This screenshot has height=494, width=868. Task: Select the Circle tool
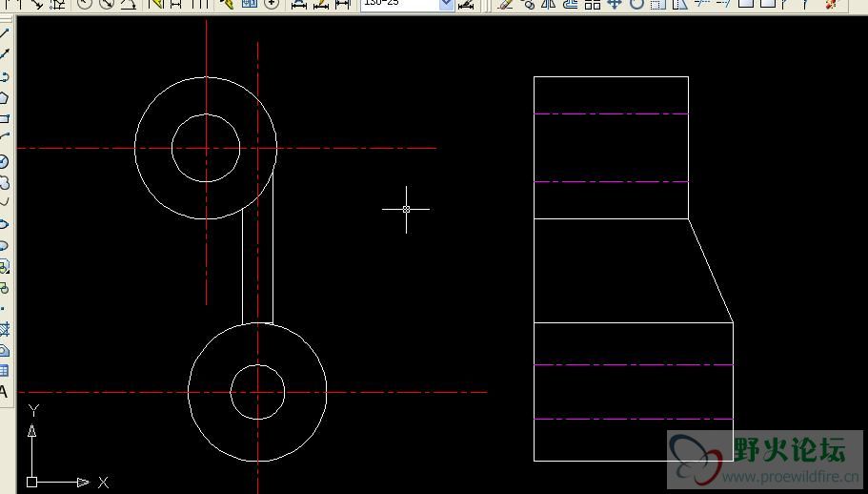[x=5, y=162]
